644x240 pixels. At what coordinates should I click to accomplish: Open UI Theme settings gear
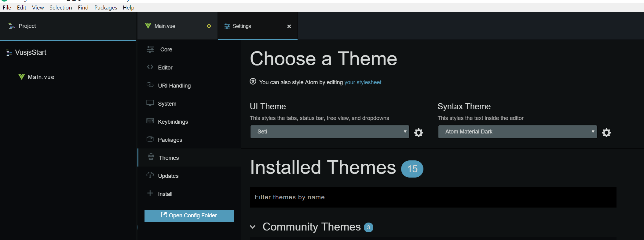pyautogui.click(x=419, y=133)
